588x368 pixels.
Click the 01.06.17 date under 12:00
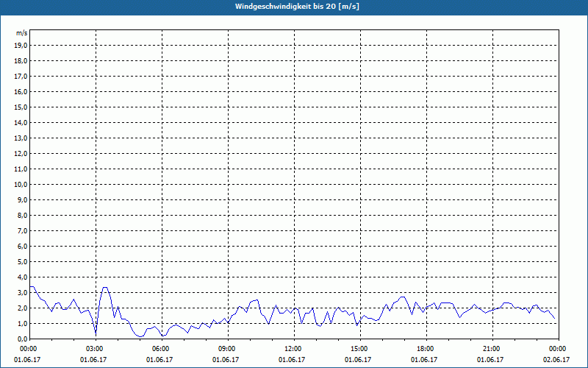[x=292, y=359]
